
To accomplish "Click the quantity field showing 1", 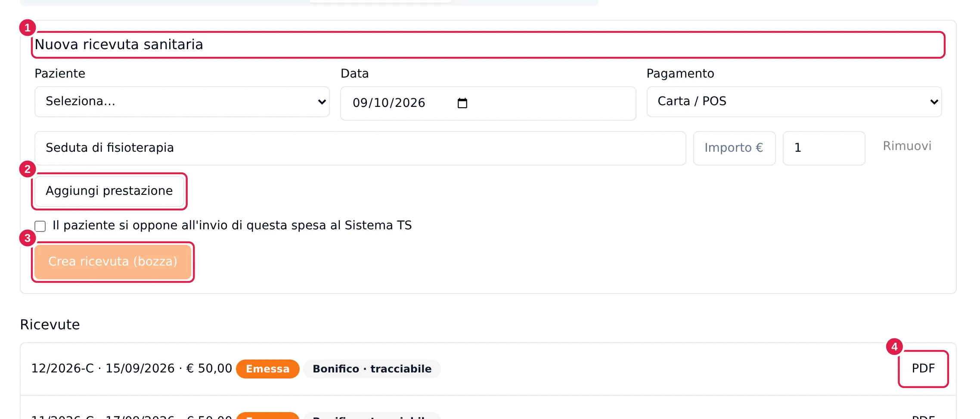I will [824, 148].
